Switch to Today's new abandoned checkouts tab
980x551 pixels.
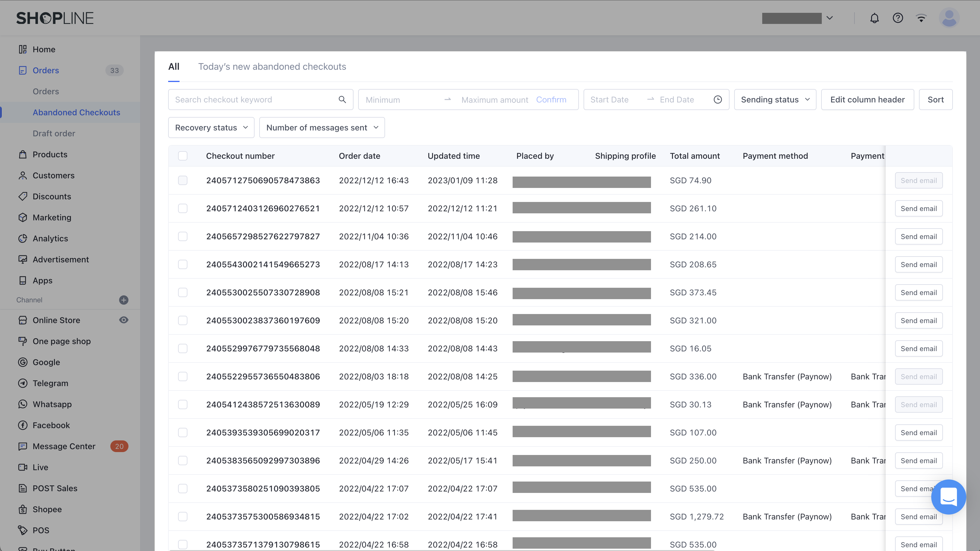coord(272,67)
